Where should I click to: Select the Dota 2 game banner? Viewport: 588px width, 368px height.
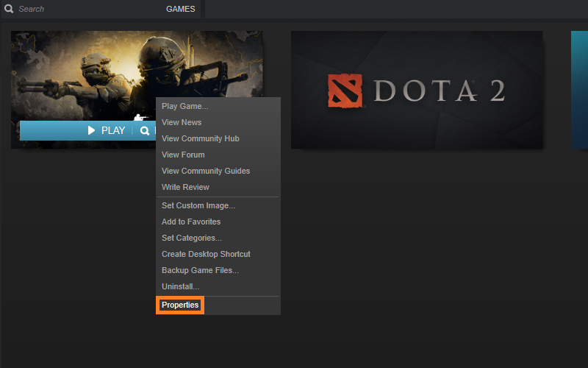click(x=417, y=90)
